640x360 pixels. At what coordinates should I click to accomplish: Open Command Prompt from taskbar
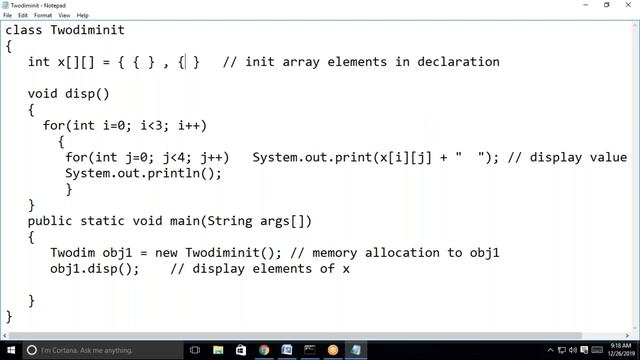pyautogui.click(x=310, y=350)
